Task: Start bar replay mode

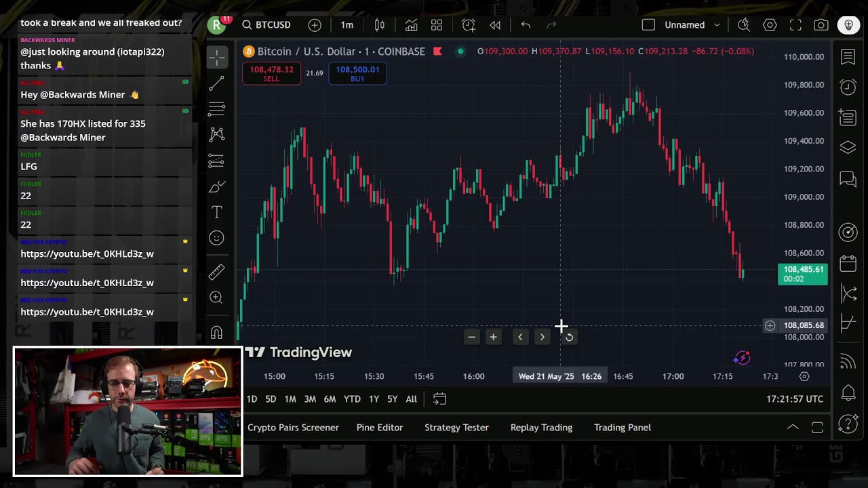Action: [x=495, y=25]
